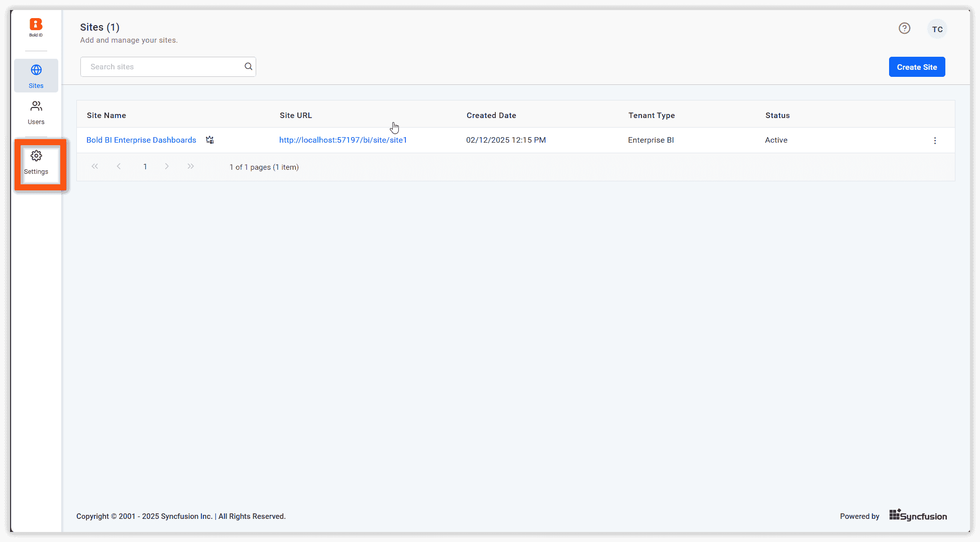The height and width of the screenshot is (542, 980).
Task: Go to last page of results
Action: (x=190, y=166)
